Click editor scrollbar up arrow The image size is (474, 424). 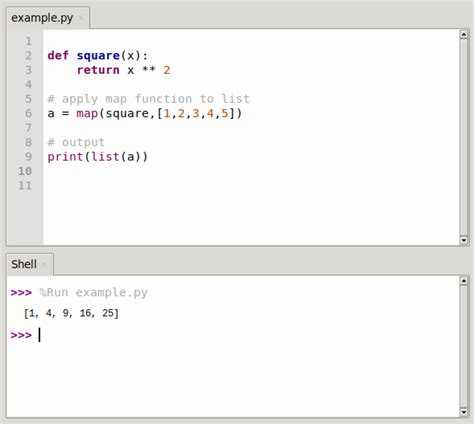pos(464,34)
